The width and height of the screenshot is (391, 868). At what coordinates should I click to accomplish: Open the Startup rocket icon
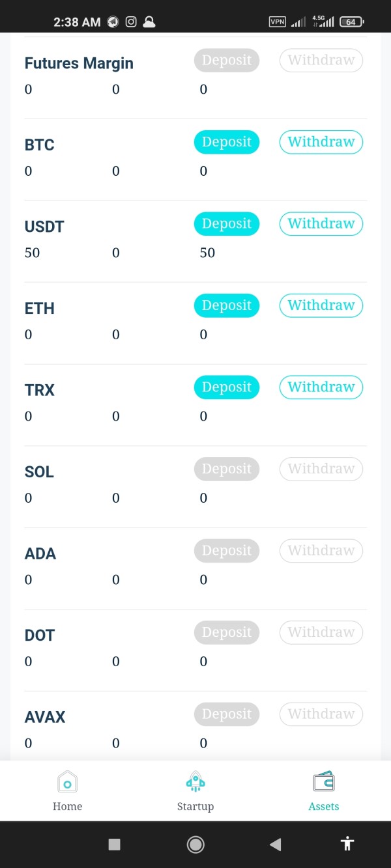[x=195, y=781]
